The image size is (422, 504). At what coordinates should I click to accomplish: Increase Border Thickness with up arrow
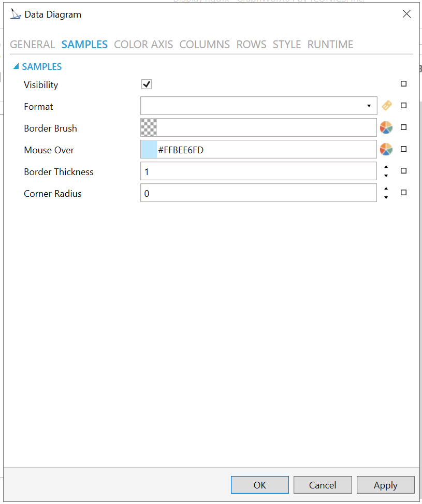pyautogui.click(x=386, y=167)
